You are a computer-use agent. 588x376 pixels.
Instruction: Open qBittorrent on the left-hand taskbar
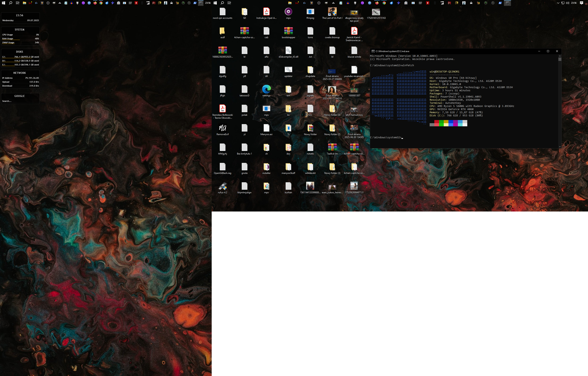89,3
